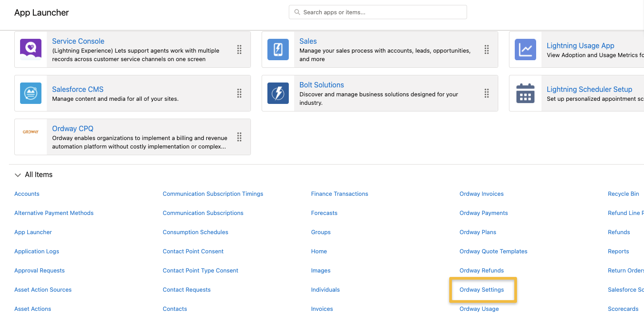
Task: Open Application Logs
Action: (x=37, y=251)
